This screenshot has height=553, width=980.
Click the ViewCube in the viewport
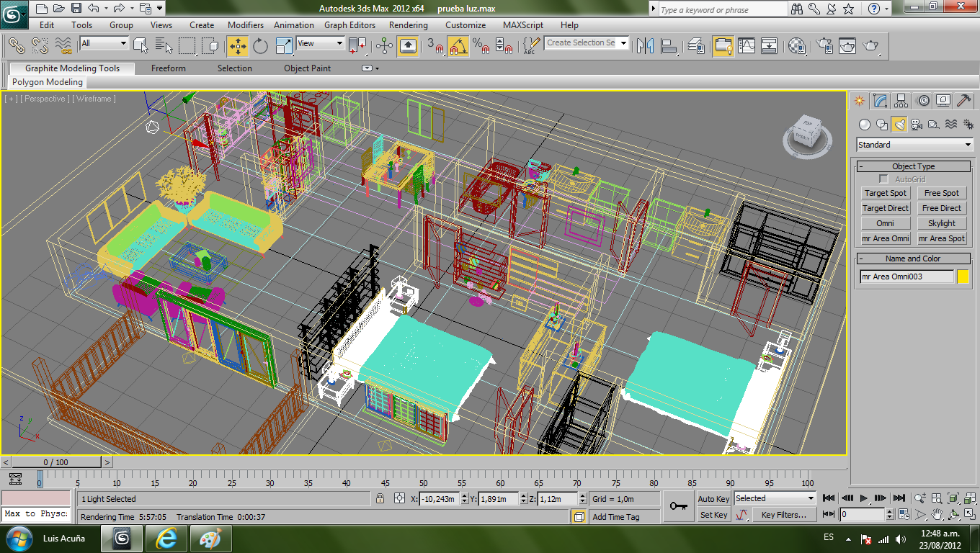pos(806,134)
